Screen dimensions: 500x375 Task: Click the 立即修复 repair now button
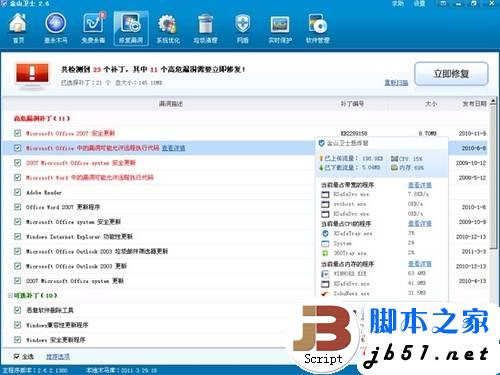pyautogui.click(x=451, y=74)
